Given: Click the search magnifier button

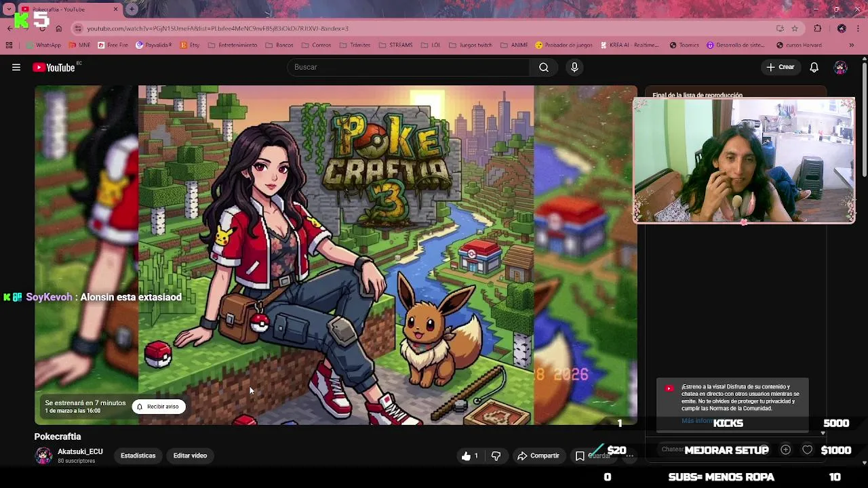Looking at the screenshot, I should 544,67.
